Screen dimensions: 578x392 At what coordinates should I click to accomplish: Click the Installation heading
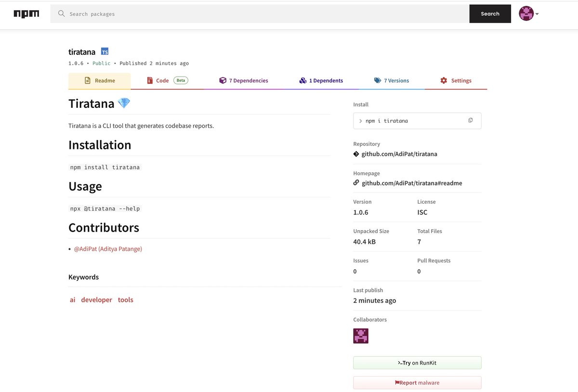click(x=100, y=145)
